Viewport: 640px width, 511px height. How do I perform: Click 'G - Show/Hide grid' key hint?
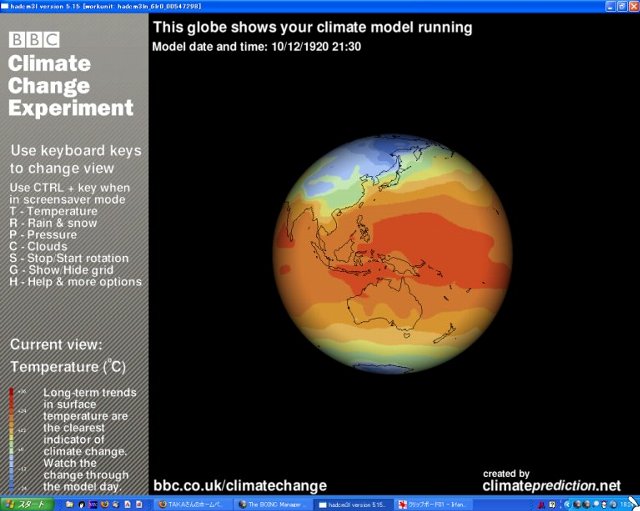coord(61,270)
